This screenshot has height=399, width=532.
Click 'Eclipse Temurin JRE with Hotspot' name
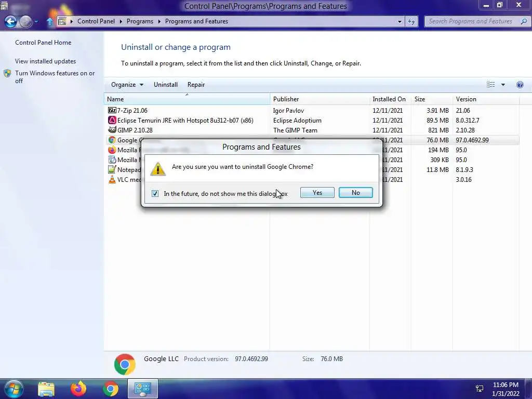click(185, 120)
